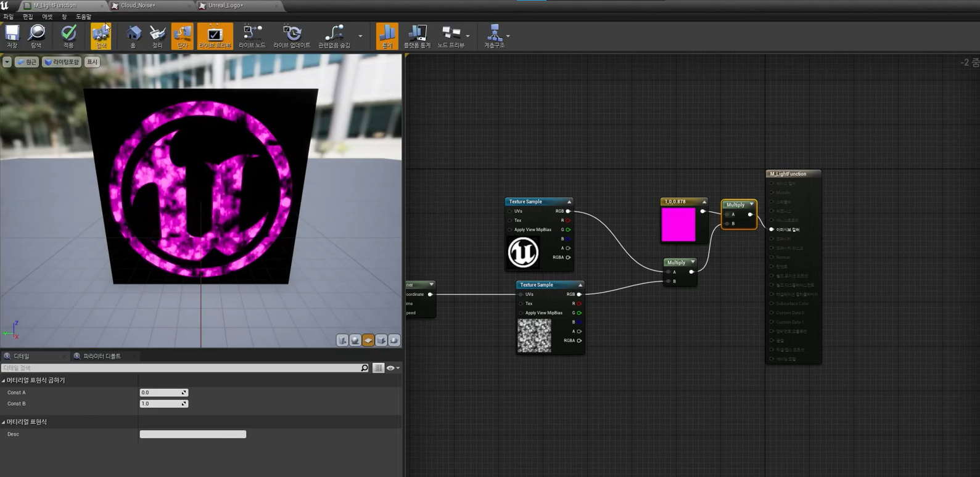Select custom mesh preview icon
Viewport: 980px width, 477px height.
[394, 340]
